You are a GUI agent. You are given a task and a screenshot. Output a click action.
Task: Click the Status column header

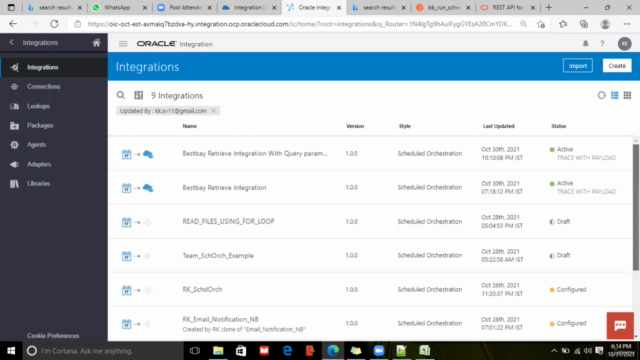(558, 126)
